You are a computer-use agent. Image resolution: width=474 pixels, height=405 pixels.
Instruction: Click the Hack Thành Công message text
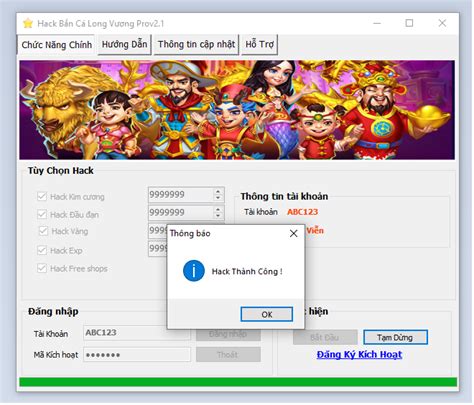coord(247,271)
